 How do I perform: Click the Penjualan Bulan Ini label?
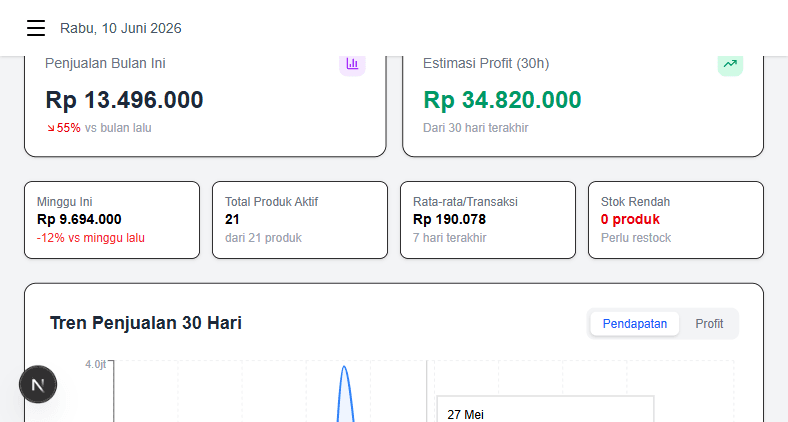pos(105,63)
